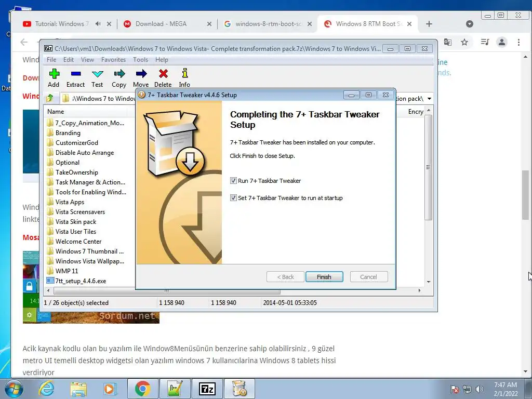Switch to the windows-8-rtm-boot-sc Google tab
This screenshot has width=532, height=399.
pos(268,24)
